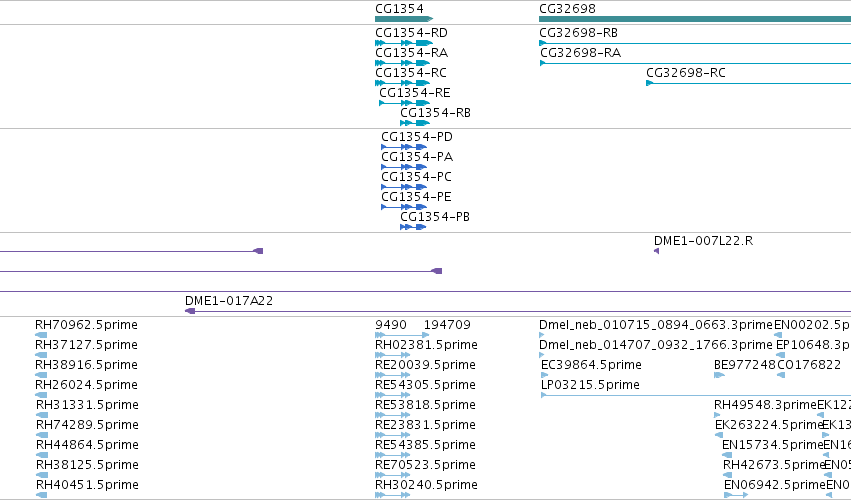Select the CG32698-RA transcript
Screen dimensions: 851x500
[x=580, y=53]
